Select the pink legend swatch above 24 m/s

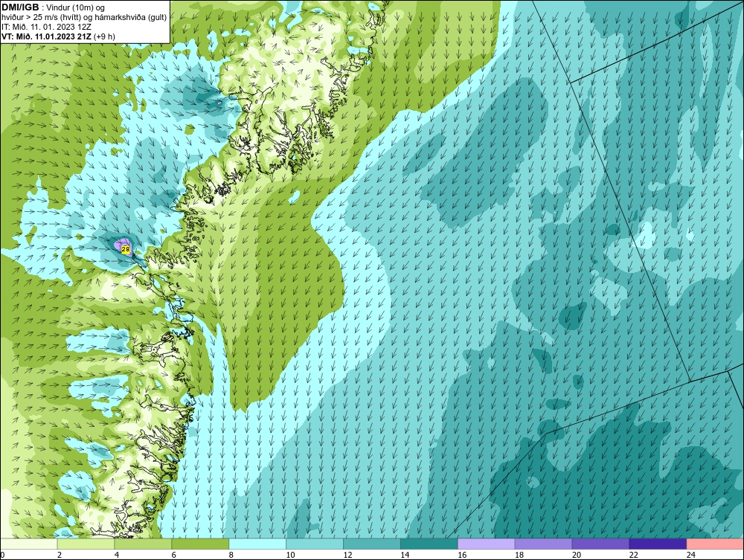pyautogui.click(x=715, y=544)
